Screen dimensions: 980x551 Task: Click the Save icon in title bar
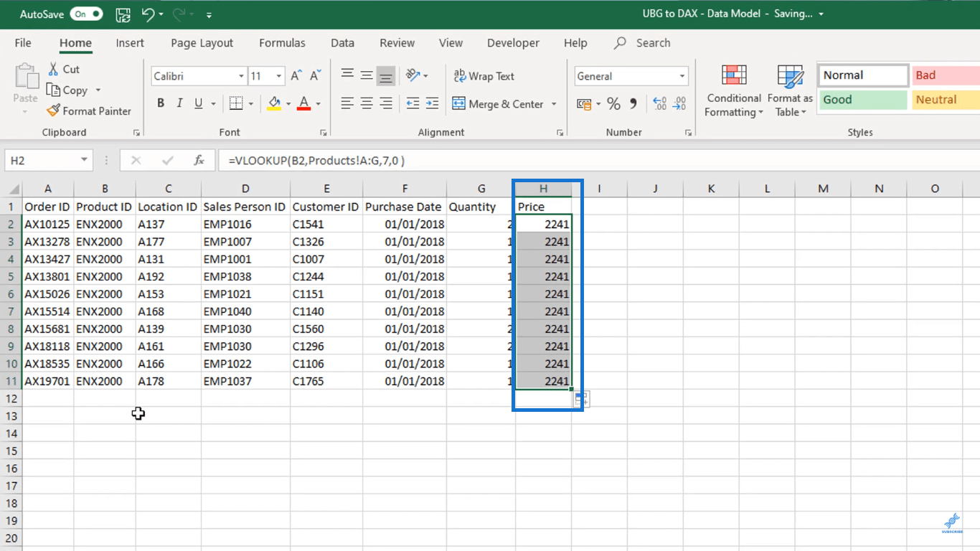point(123,14)
